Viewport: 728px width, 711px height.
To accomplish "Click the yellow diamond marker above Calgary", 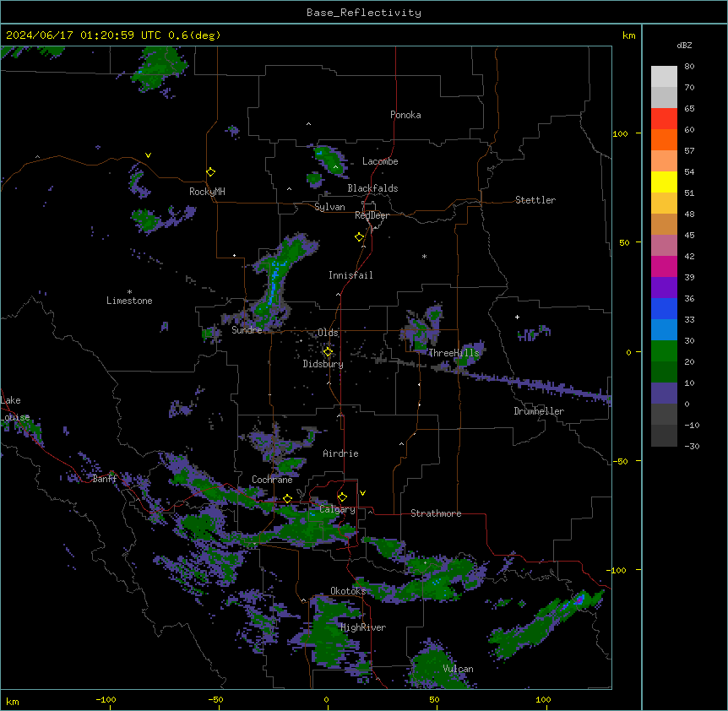I will click(x=342, y=497).
